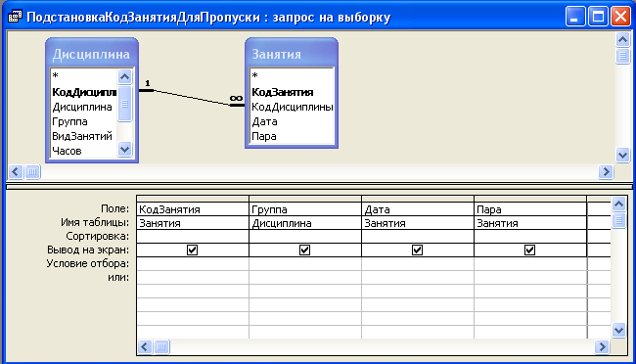The image size is (636, 364).
Task: Click the query window icon in title bar
Action: 15,17
